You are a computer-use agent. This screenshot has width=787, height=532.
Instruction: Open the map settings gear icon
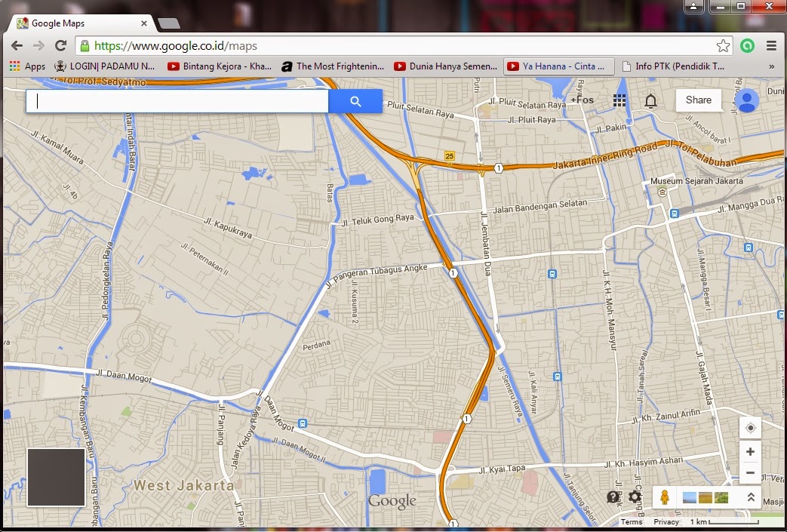635,497
